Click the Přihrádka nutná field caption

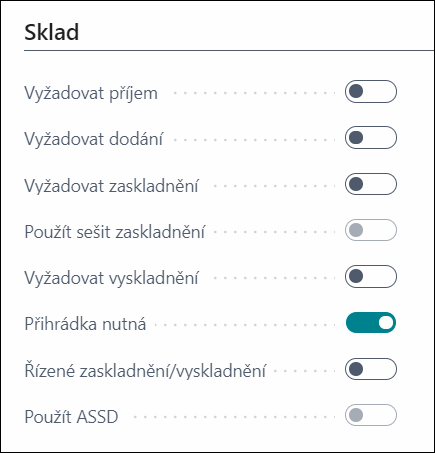[x=85, y=324]
